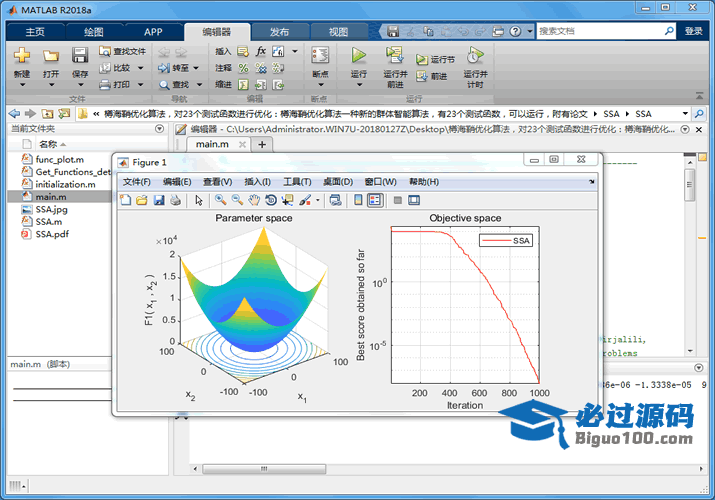This screenshot has width=715, height=500.
Task: Expand the 保存 dropdown arrow
Action: click(x=80, y=85)
